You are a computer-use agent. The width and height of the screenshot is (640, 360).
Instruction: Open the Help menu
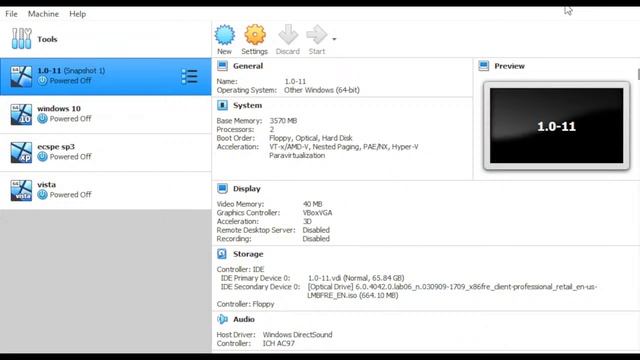click(78, 14)
